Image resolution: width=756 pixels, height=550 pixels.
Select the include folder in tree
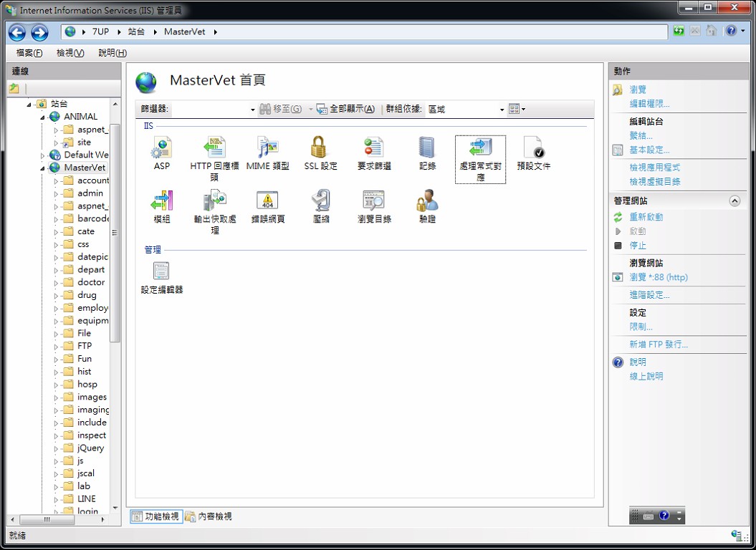[x=91, y=423]
